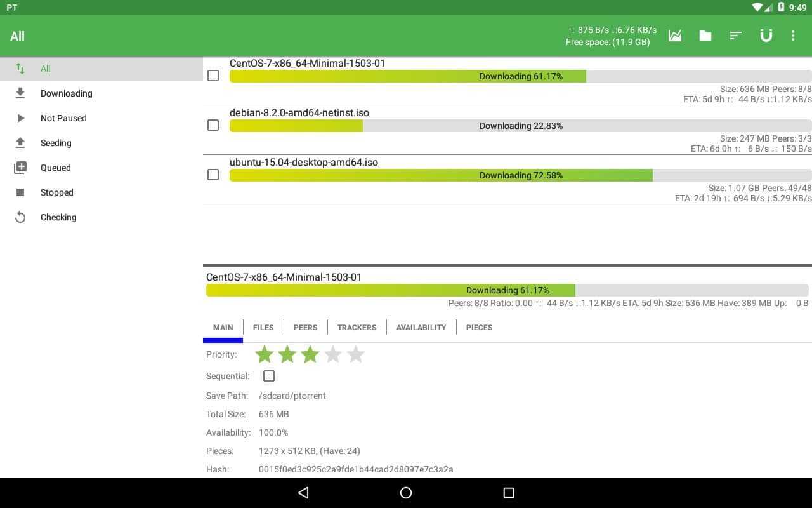Enable the Sequential download checkbox
The image size is (812, 508).
point(269,376)
